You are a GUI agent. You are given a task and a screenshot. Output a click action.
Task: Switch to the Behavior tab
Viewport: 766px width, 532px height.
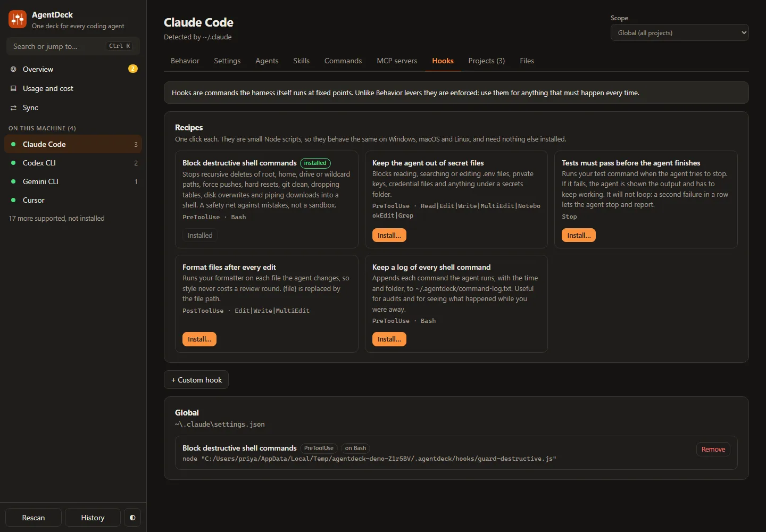point(185,61)
